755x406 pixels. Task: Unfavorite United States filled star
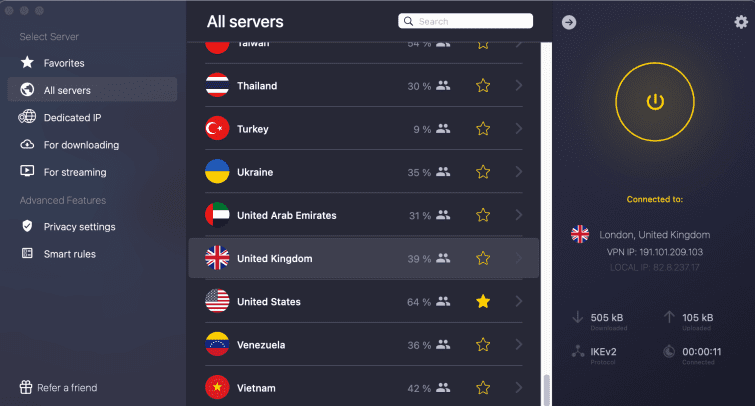483,301
